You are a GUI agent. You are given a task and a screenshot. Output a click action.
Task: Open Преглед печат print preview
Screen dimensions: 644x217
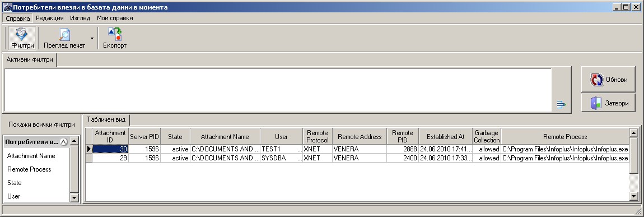tap(64, 38)
